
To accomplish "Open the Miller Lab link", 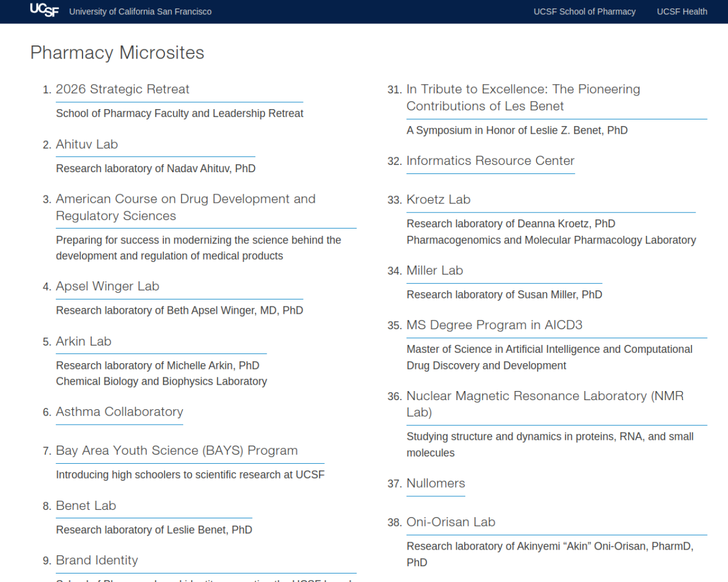I will point(435,271).
